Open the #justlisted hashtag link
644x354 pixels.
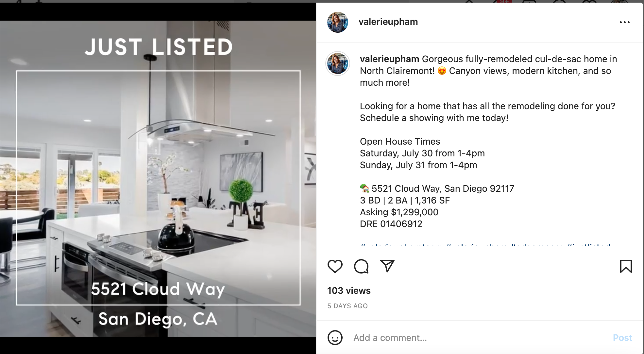coord(588,245)
